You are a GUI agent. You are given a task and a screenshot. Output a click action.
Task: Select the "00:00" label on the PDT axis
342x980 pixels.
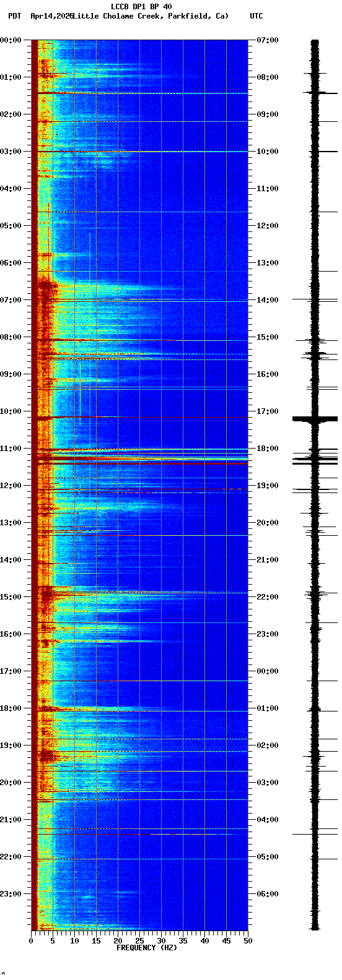(x=11, y=40)
